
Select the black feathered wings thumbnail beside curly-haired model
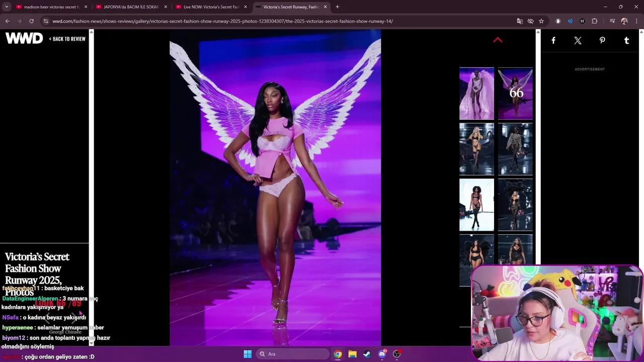coord(515,205)
